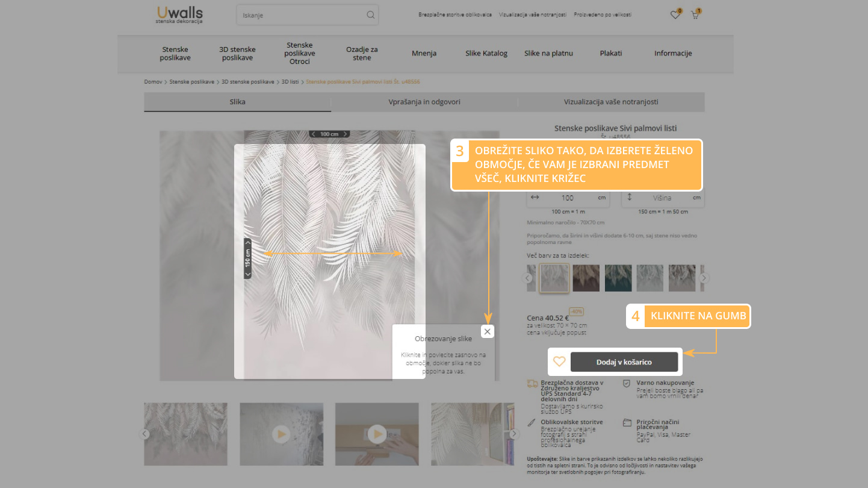Click the Uwalls logo
The width and height of the screenshot is (868, 488).
click(x=179, y=14)
